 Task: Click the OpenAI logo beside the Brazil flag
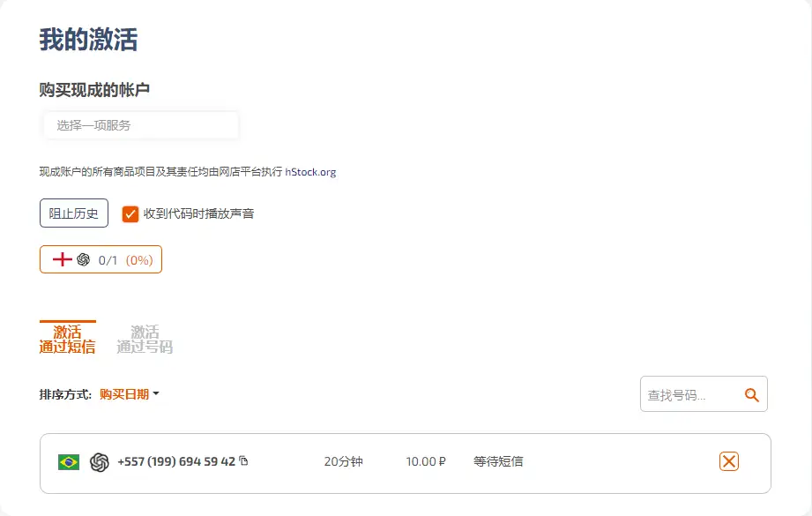click(x=100, y=462)
